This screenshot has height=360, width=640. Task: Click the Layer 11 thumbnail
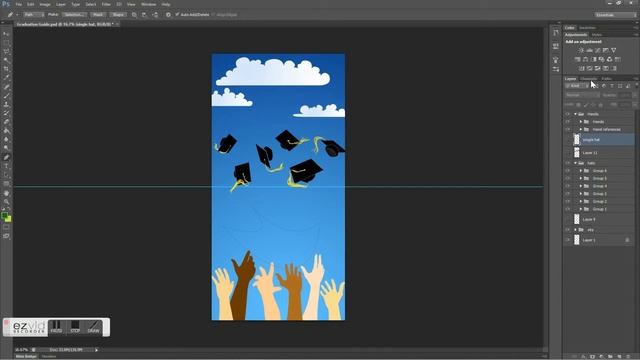tap(576, 152)
